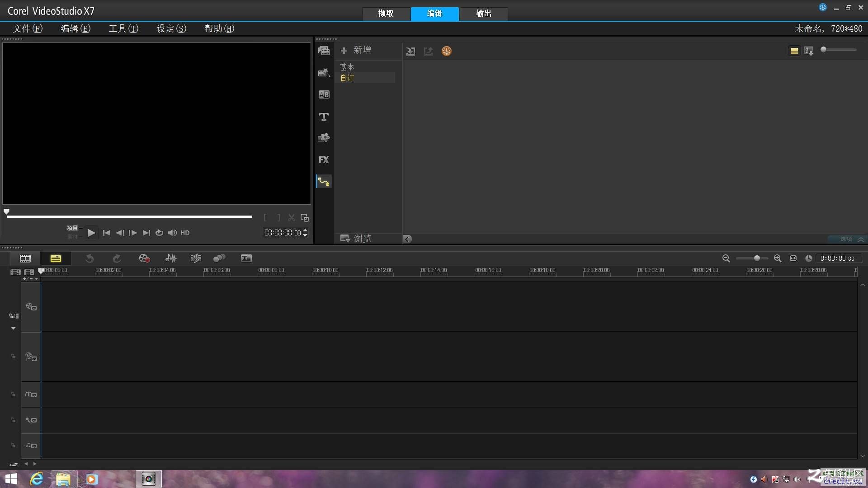This screenshot has width=868, height=488.
Task: Toggle the overlay track lock
Action: click(x=13, y=356)
